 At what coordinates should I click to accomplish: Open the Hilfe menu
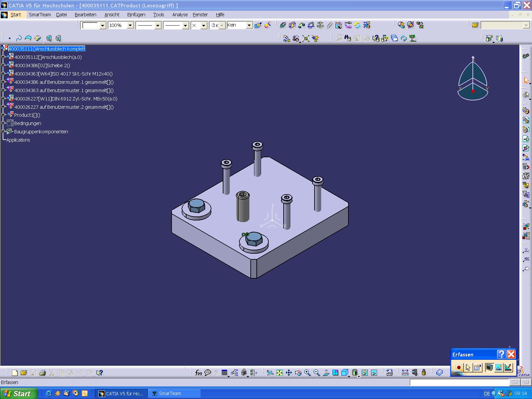(220, 15)
